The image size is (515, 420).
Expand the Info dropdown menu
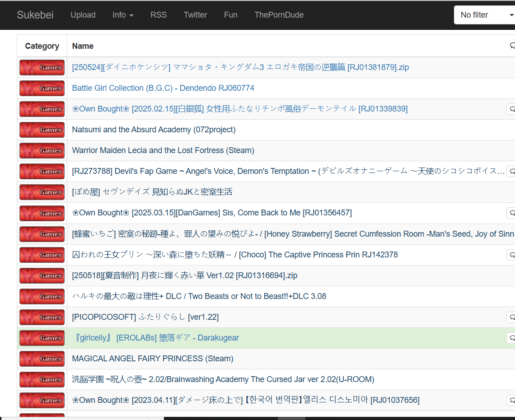(123, 15)
